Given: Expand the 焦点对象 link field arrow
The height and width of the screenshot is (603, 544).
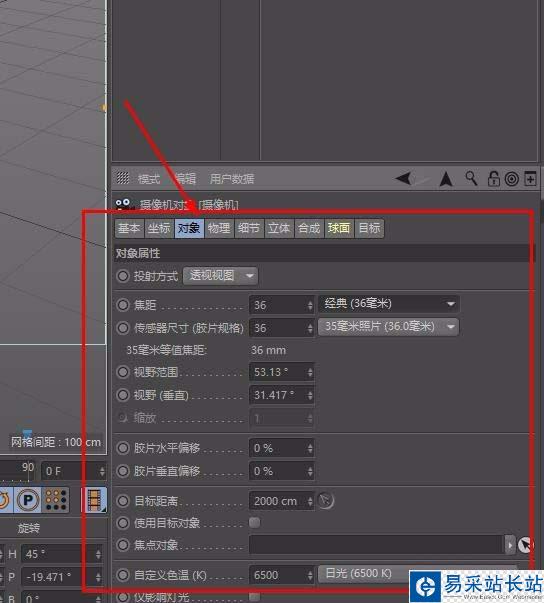Looking at the screenshot, I should 510,545.
